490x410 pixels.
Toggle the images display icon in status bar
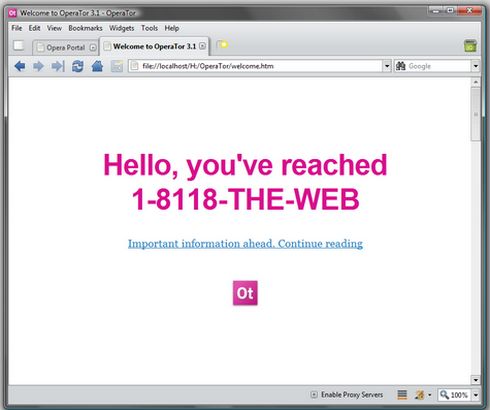[x=420, y=395]
